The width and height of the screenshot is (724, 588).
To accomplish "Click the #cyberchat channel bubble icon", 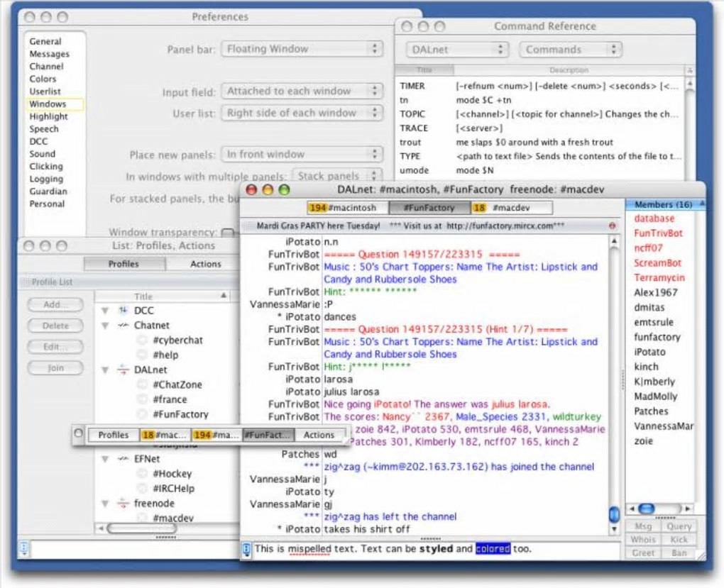I will click(142, 340).
